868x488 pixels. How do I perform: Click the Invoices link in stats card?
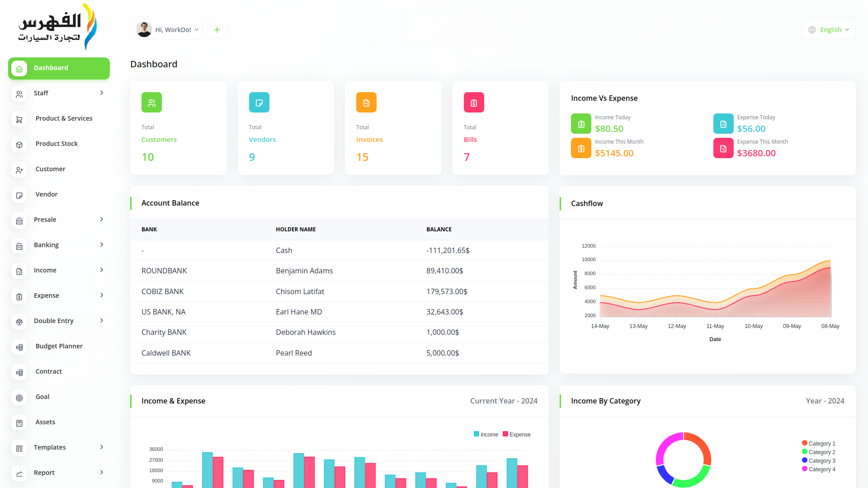pos(369,140)
